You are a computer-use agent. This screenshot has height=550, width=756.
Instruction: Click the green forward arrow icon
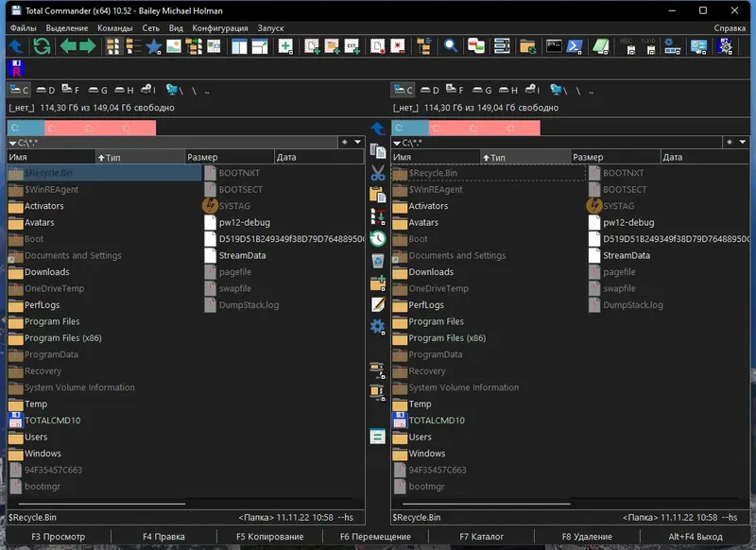tap(87, 46)
